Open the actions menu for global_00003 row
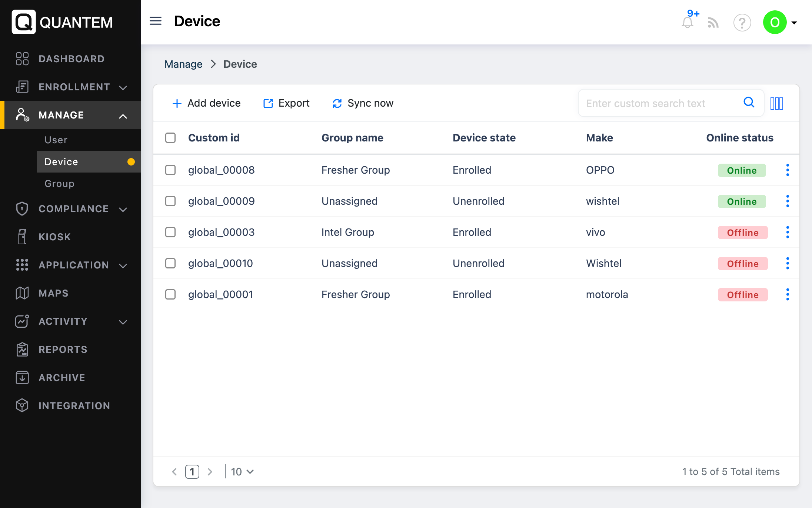This screenshot has height=508, width=812. 788,232
